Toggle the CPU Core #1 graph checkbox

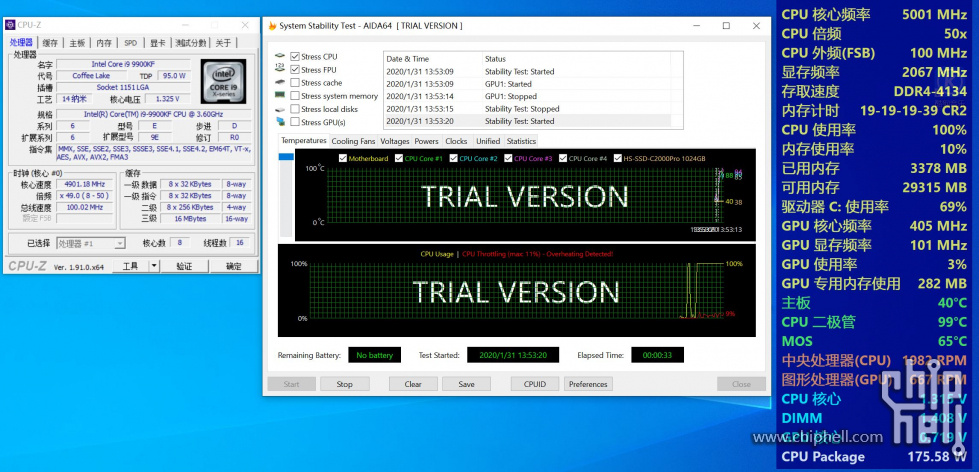point(398,159)
